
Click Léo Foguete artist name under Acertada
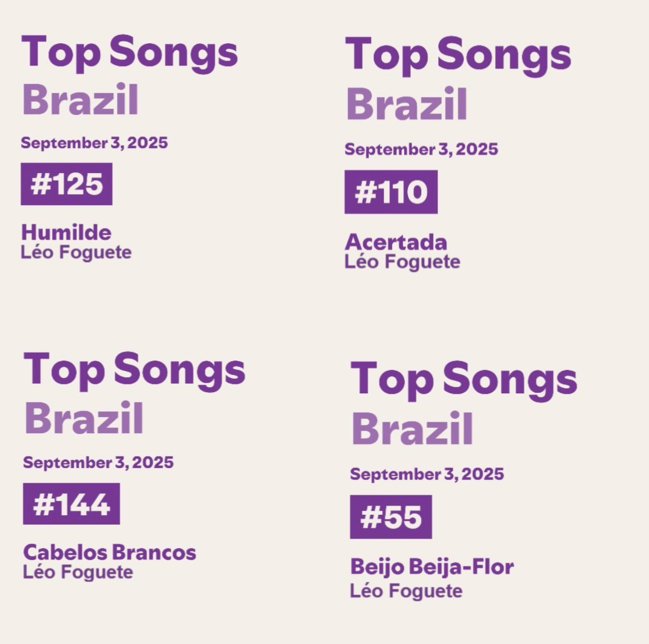[x=402, y=262]
